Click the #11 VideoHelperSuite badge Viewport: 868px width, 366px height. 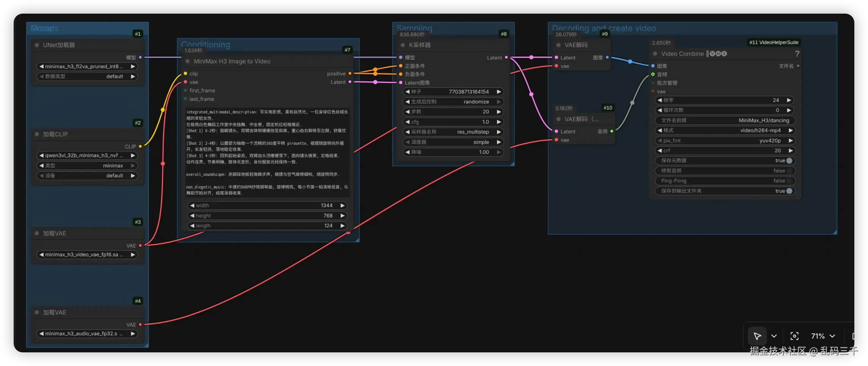point(774,42)
